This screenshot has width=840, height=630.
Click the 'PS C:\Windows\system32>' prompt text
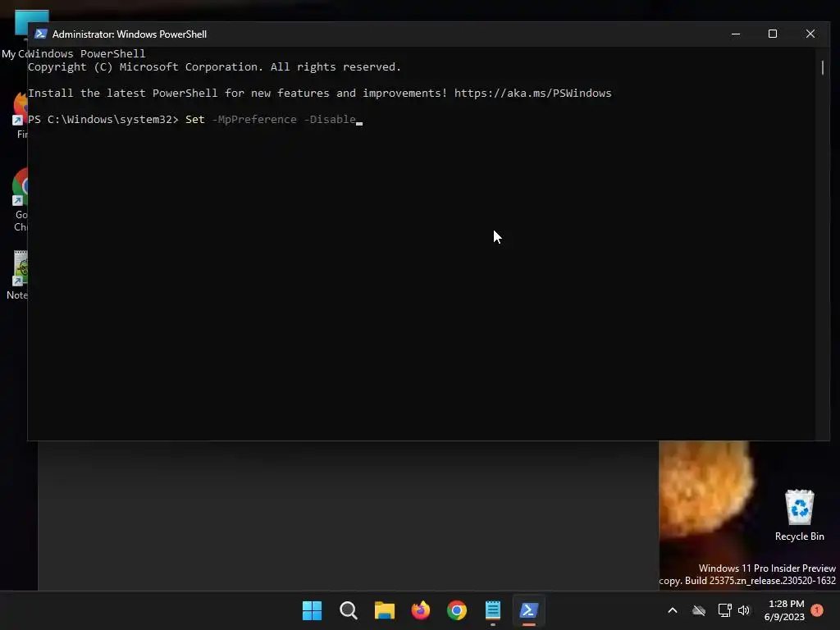(x=103, y=120)
